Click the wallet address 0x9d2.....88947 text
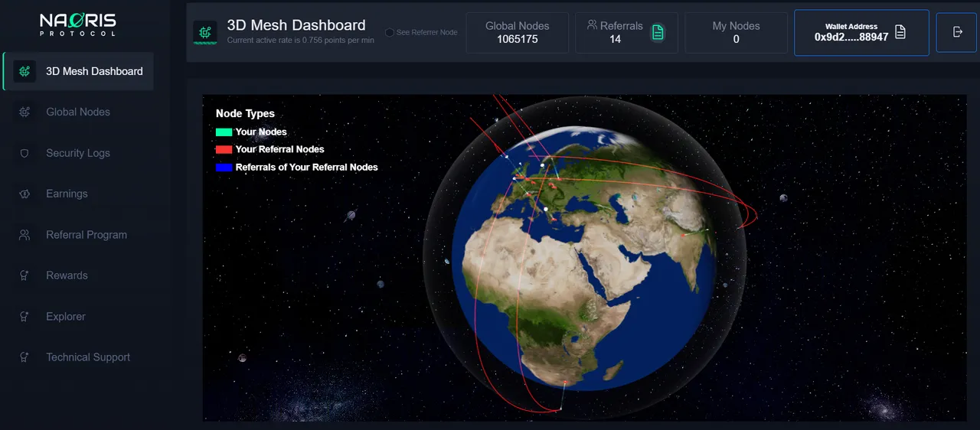 [x=851, y=37]
